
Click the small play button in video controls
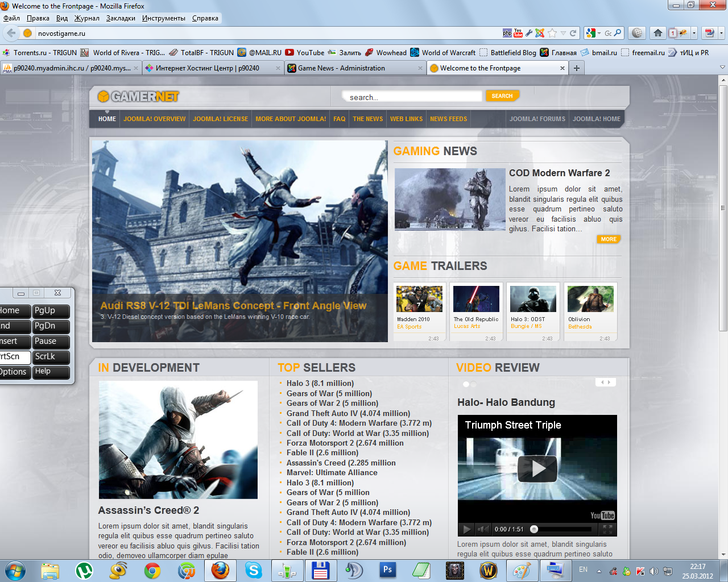[x=466, y=529]
